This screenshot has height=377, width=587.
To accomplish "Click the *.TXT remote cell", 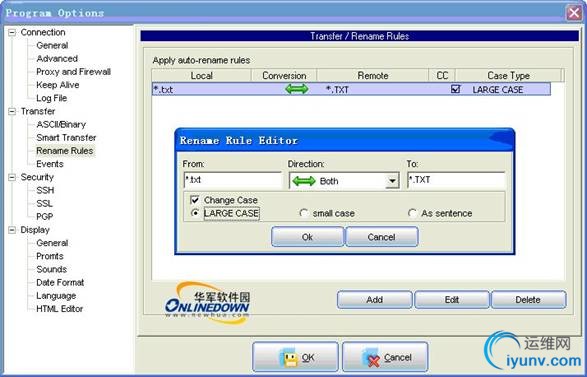I will point(337,90).
